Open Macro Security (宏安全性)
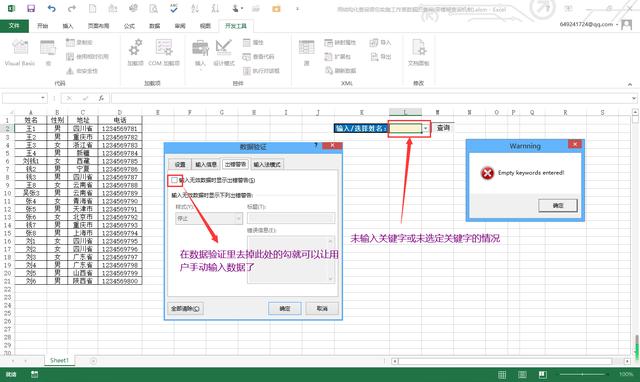The image size is (640, 382). (x=82, y=71)
